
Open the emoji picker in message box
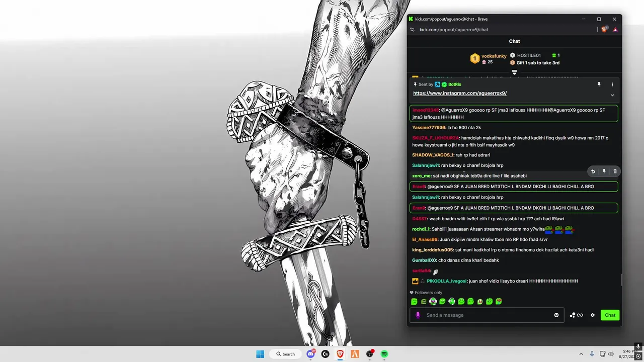[556, 315]
